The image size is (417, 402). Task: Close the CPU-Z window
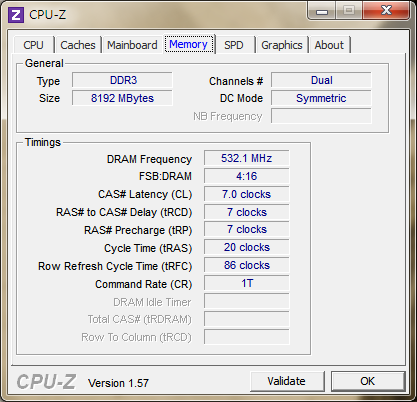click(x=386, y=11)
